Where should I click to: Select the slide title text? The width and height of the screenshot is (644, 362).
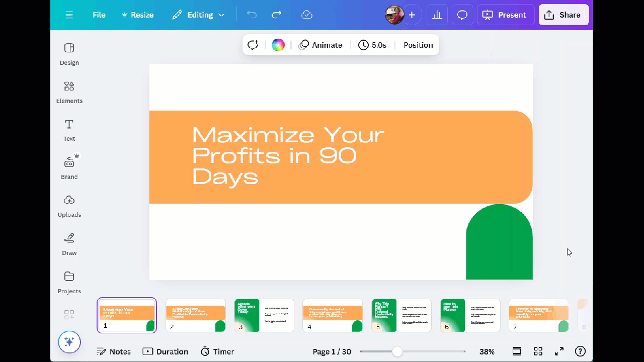click(288, 155)
